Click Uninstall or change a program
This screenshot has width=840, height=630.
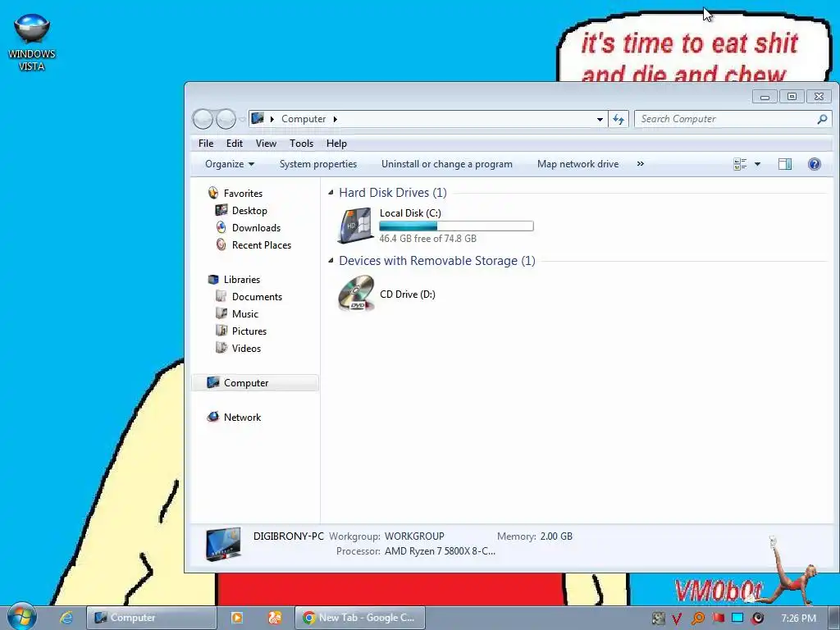tap(447, 164)
